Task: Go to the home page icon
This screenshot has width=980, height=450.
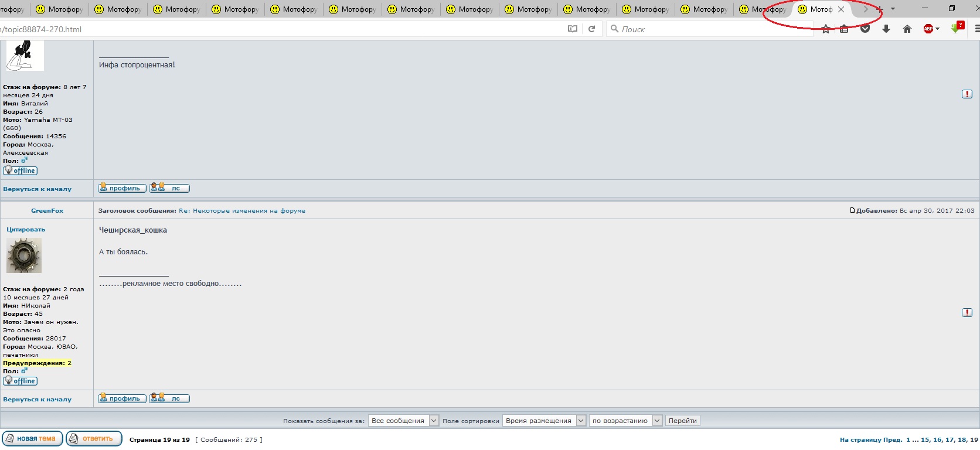Action: click(x=907, y=29)
